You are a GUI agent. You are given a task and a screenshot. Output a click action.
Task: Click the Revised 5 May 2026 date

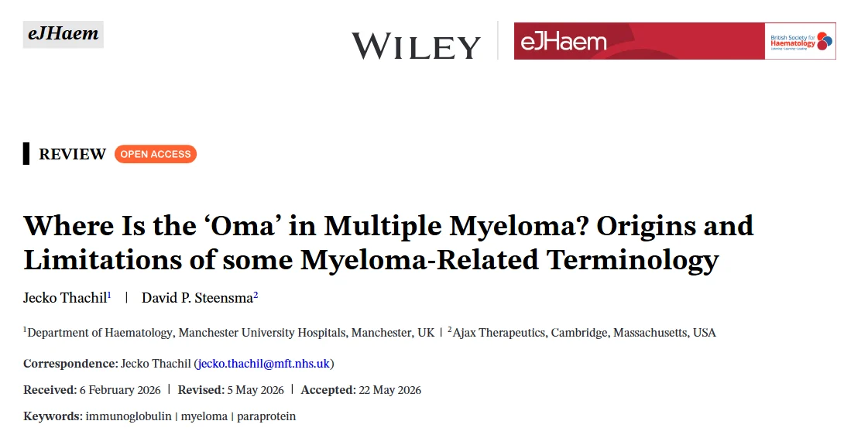[x=231, y=390]
